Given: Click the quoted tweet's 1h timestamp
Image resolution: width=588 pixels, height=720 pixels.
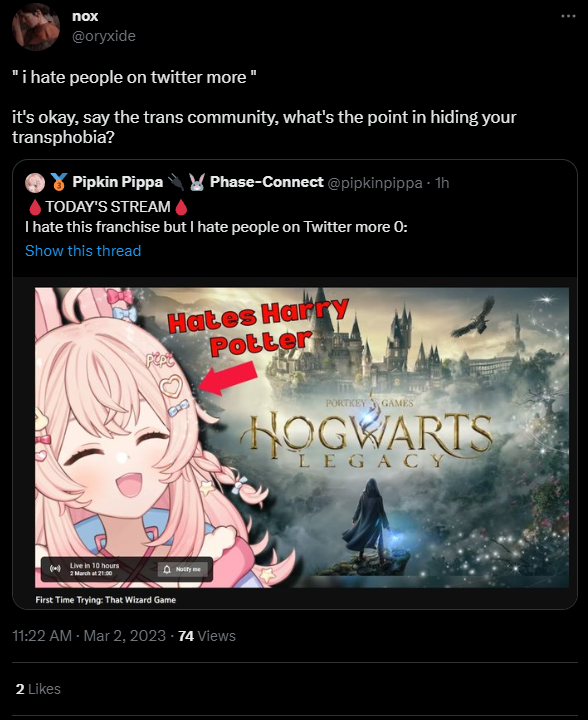Looking at the screenshot, I should click(x=442, y=183).
